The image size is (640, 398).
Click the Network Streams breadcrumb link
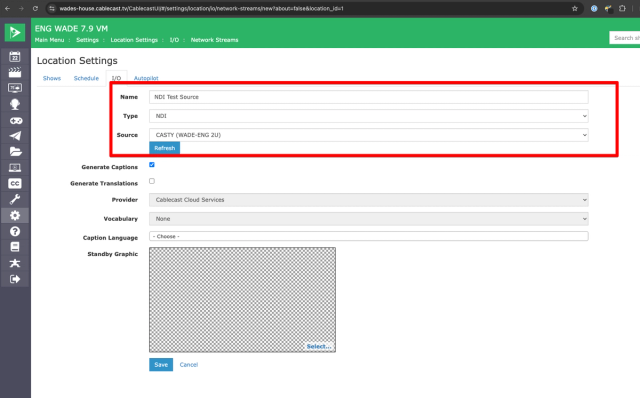tap(214, 40)
